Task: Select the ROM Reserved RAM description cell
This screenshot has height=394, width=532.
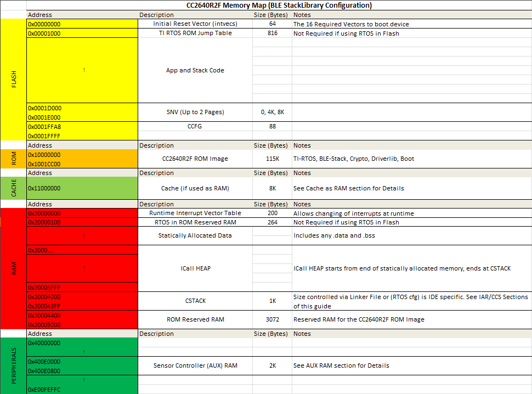Action: pos(195,320)
